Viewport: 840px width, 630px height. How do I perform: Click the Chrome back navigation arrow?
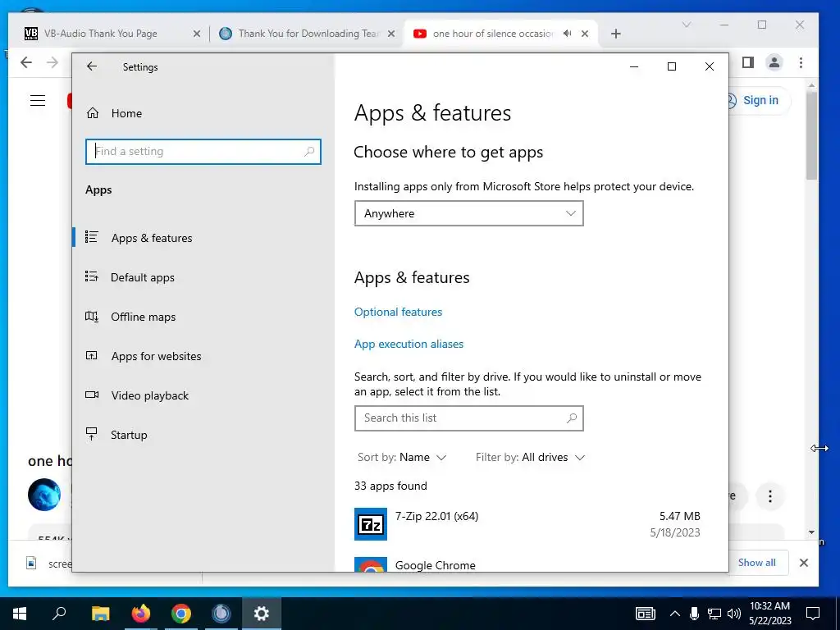[x=26, y=62]
